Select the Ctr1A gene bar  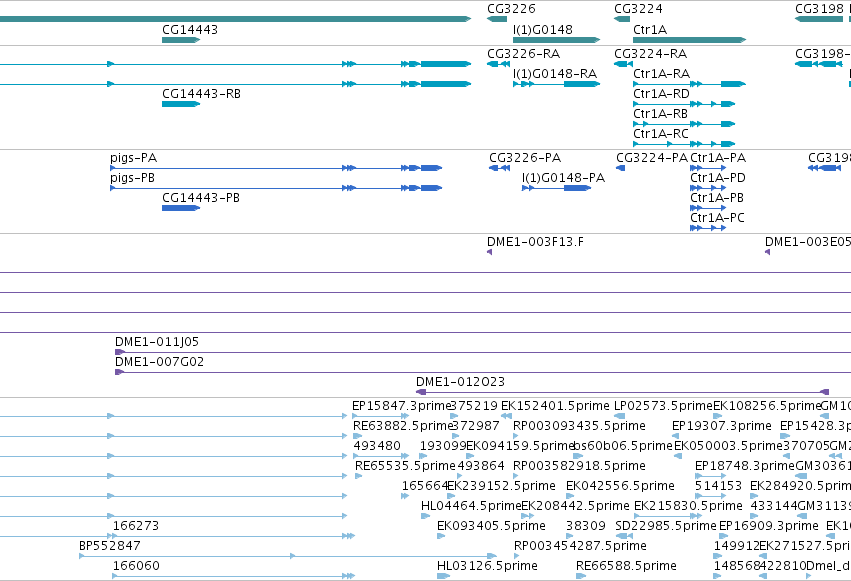point(689,40)
